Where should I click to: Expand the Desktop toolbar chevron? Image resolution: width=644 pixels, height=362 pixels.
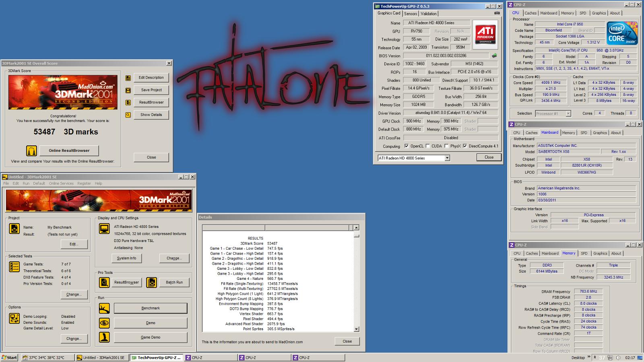[x=589, y=357]
